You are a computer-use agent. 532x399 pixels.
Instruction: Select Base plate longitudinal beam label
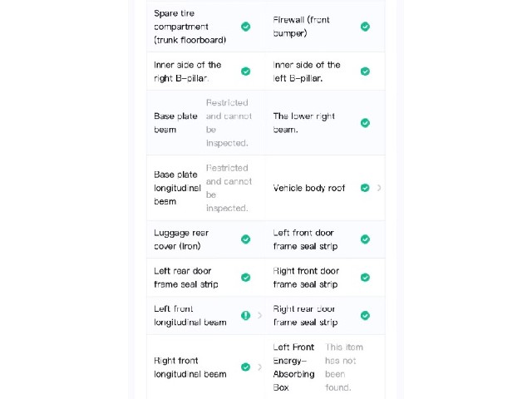click(177, 188)
